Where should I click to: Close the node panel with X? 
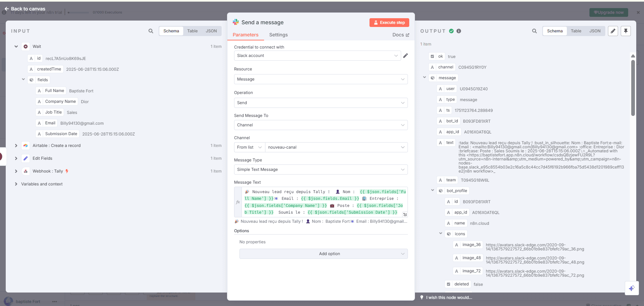click(638, 12)
